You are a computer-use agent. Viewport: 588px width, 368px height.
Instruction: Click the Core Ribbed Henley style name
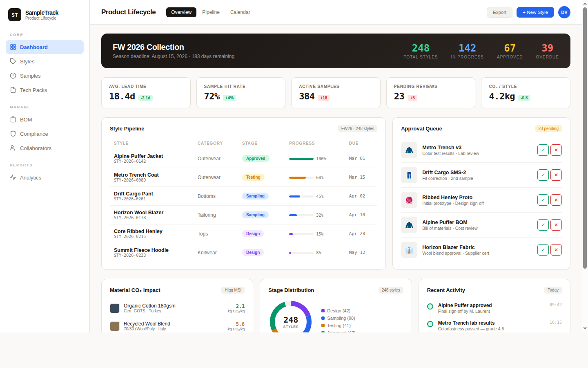pos(138,231)
